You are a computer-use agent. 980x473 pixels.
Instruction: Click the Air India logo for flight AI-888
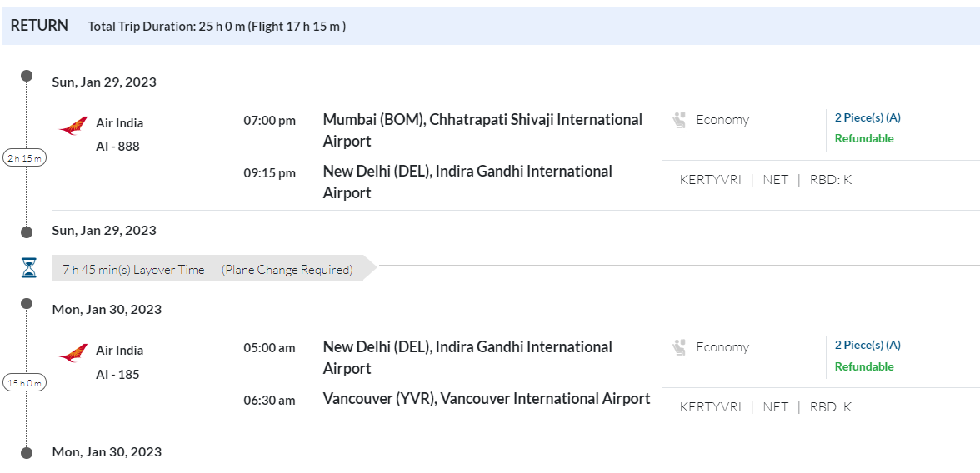(x=73, y=126)
